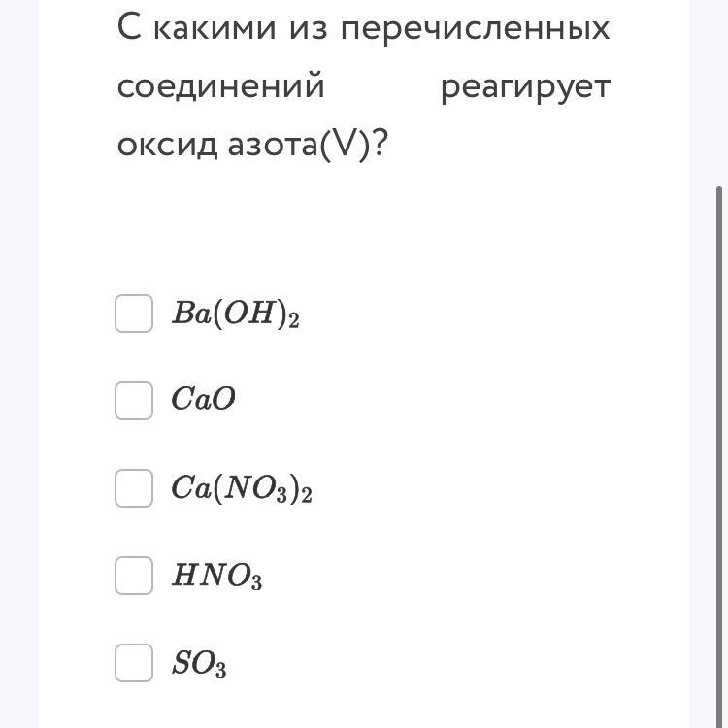Click the word "перечисленных" in the question
Screen dimensions: 728x728
point(475,30)
